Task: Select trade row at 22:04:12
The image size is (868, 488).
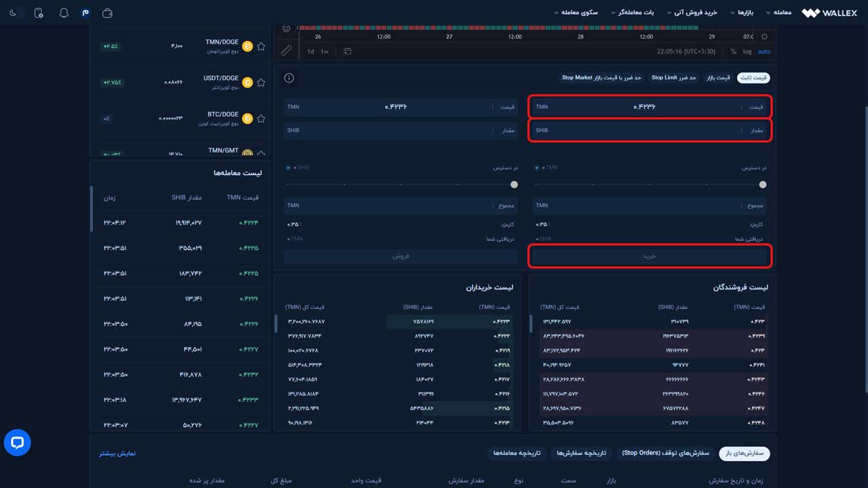Action: pyautogui.click(x=180, y=223)
